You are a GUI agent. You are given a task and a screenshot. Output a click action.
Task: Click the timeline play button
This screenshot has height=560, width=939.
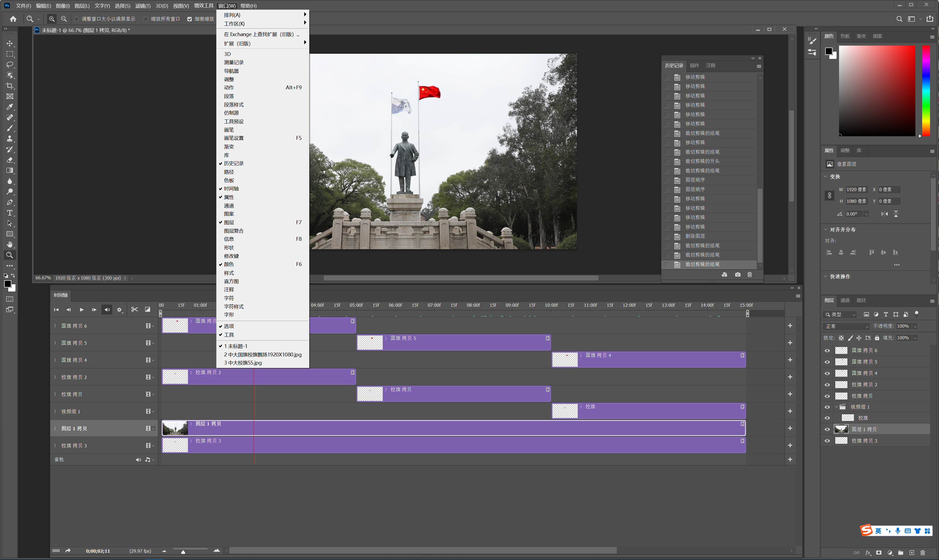(81, 309)
